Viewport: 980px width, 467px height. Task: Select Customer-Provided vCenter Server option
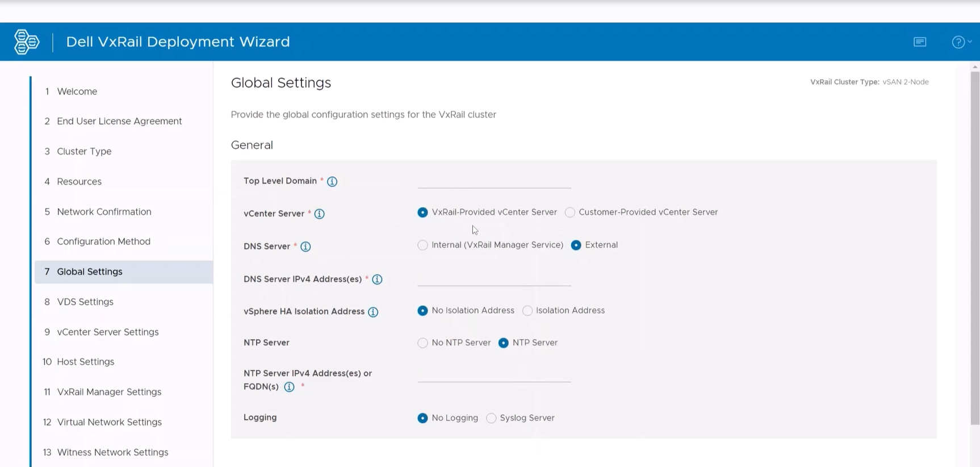pyautogui.click(x=570, y=212)
